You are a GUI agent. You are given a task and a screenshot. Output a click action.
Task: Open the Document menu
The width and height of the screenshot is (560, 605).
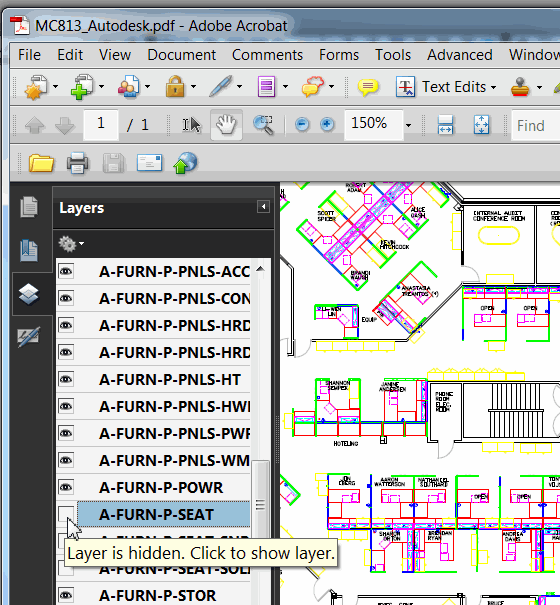point(181,55)
